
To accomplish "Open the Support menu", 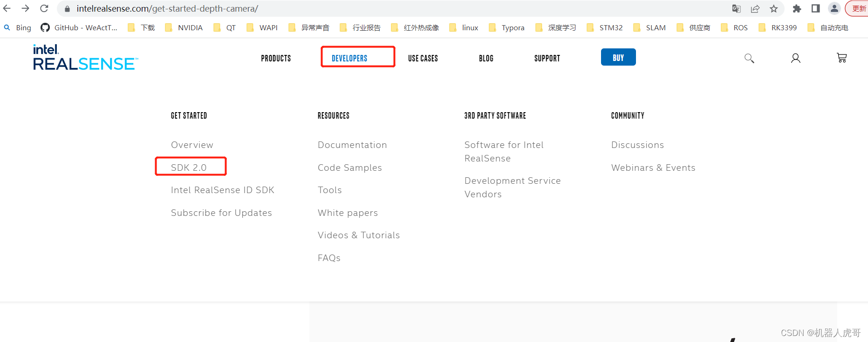I will [547, 58].
